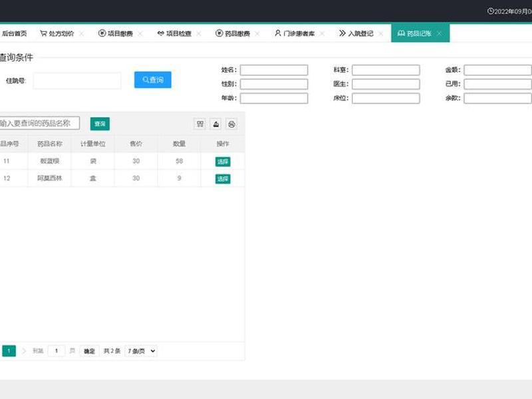The image size is (532, 399).
Task: Switch to the 门诊患者库 tab
Action: pyautogui.click(x=295, y=33)
